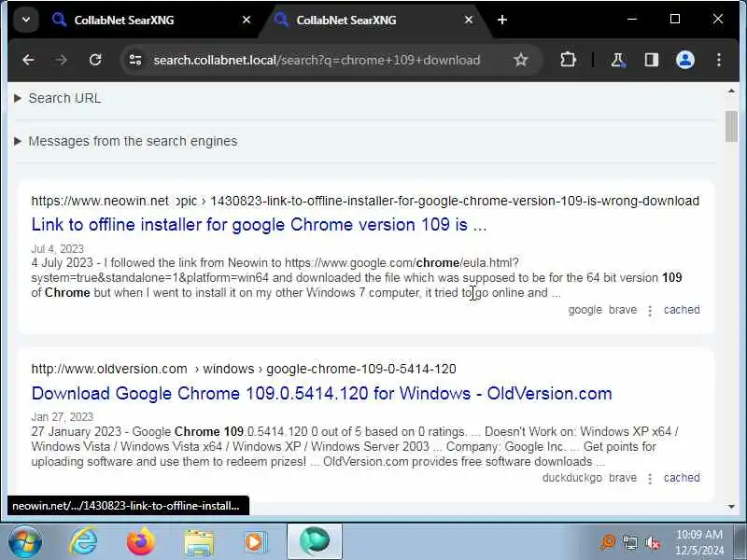Reload the current page
Viewport: 747px width, 560px height.
click(95, 60)
